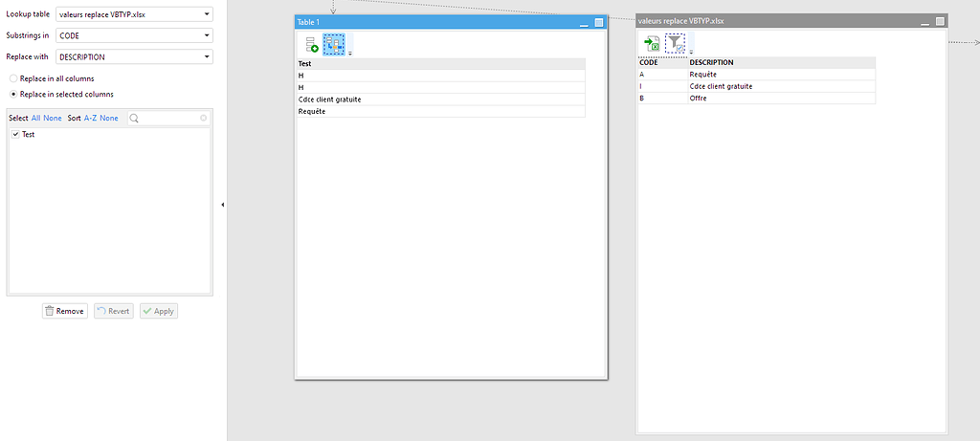This screenshot has width=980, height=441.
Task: Sort columns with the 'A-Z' link
Action: (91, 118)
